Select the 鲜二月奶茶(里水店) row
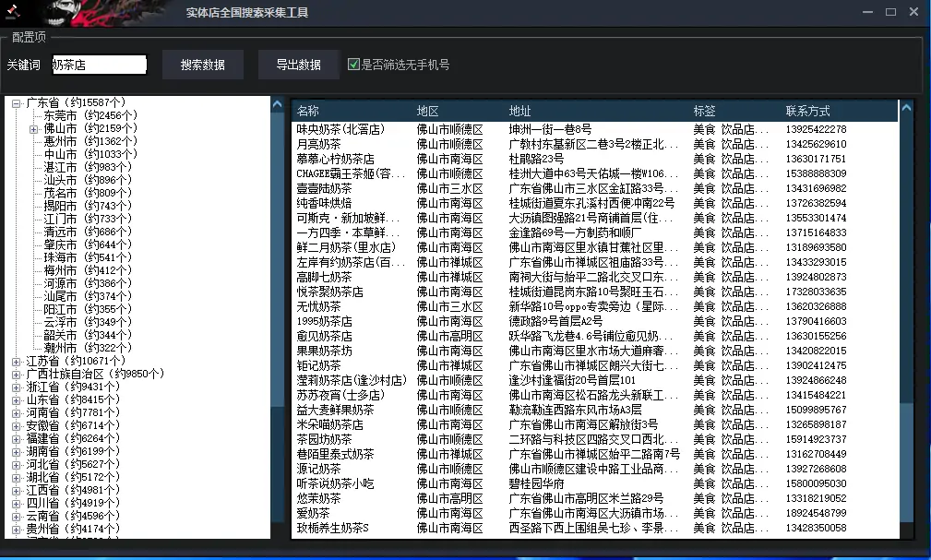The image size is (931, 560). 595,247
